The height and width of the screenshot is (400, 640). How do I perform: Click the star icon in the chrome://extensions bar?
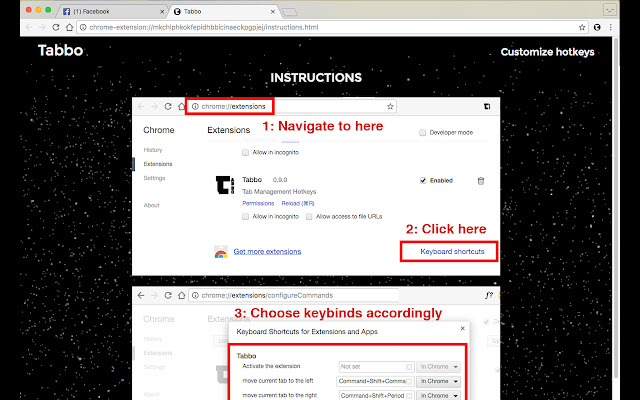pos(390,107)
